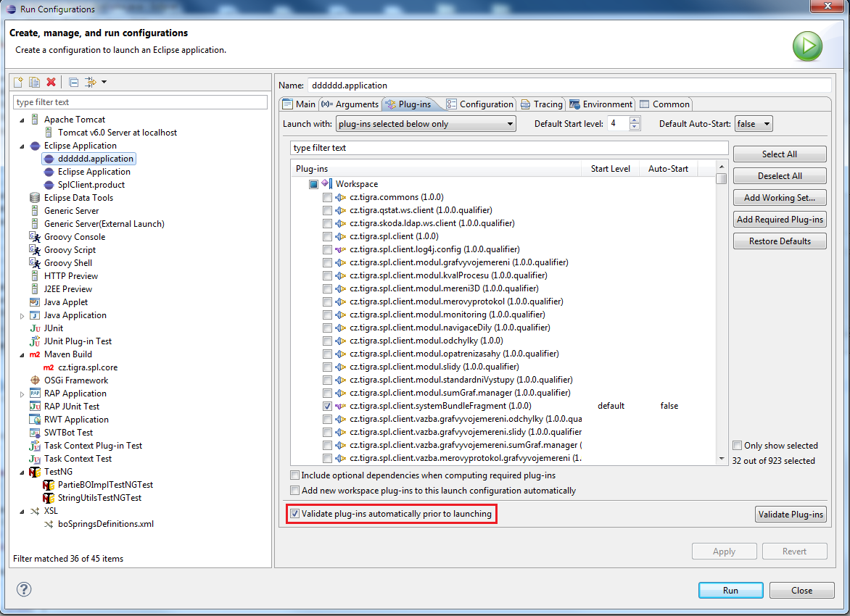Switch to the Main tab

click(299, 104)
